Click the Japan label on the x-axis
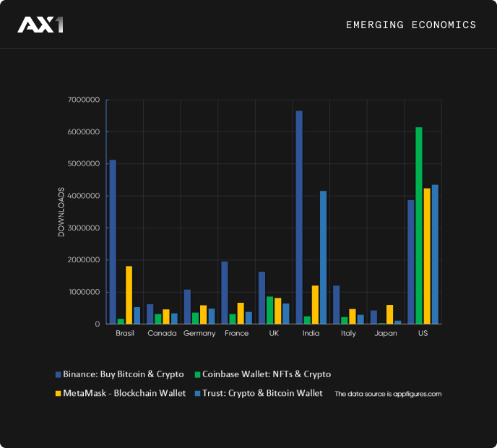 386,334
